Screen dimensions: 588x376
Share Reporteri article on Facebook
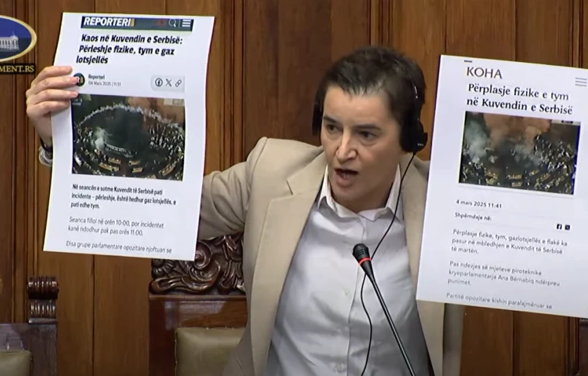(159, 83)
